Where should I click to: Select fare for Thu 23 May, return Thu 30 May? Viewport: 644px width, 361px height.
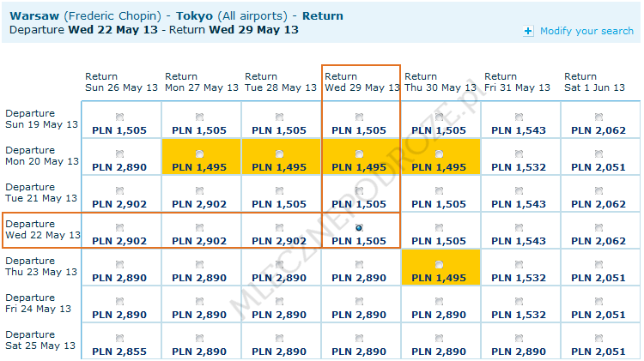click(x=439, y=265)
